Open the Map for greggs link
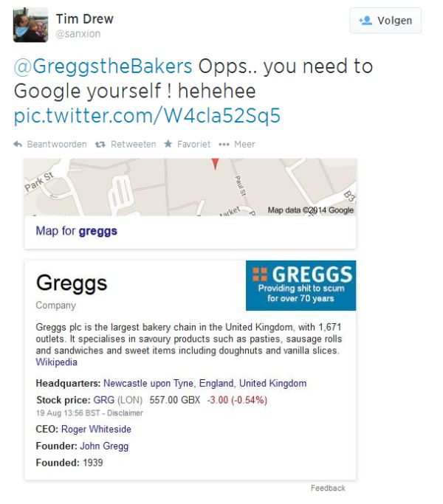Image resolution: width=443 pixels, height=504 pixels. 76,231
